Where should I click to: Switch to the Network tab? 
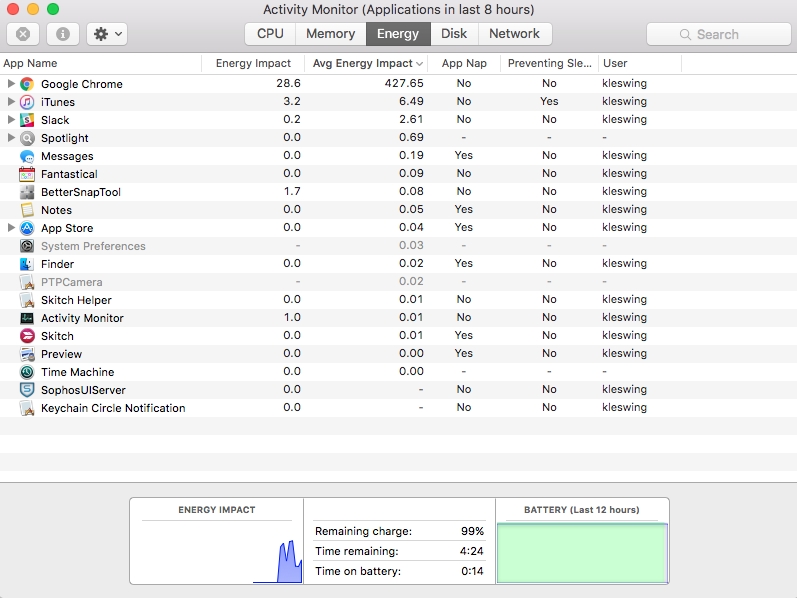[x=514, y=34]
